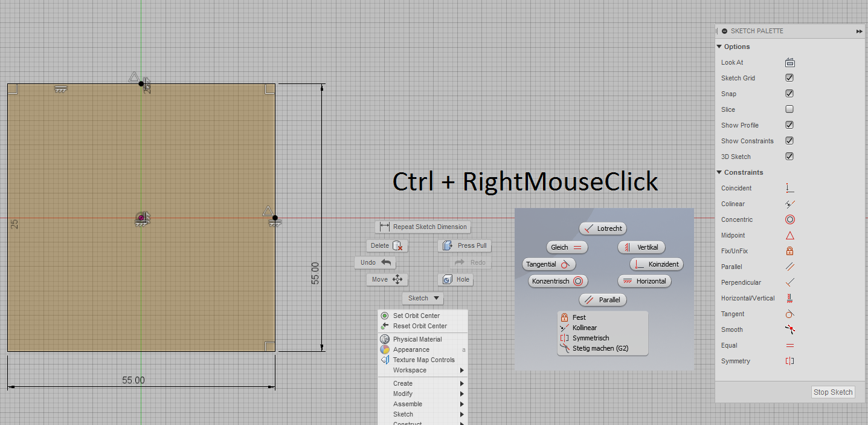Choose Stetig machen (G2)
Viewport: 868px width, 425px height.
tap(602, 348)
